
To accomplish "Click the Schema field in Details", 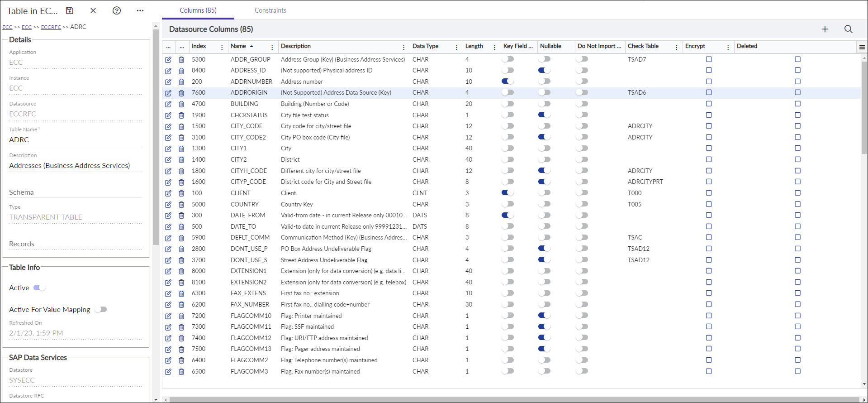I will point(76,192).
